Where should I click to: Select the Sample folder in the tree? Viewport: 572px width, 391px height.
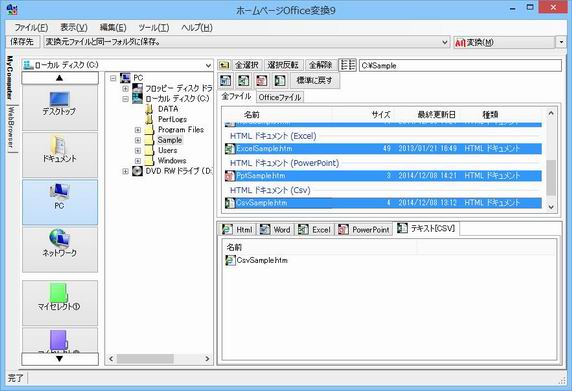[x=170, y=140]
